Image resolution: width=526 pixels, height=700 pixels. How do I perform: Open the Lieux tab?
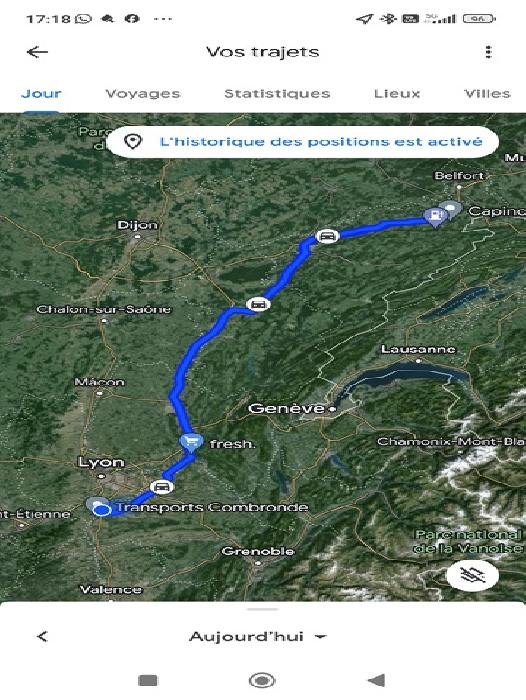tap(397, 94)
